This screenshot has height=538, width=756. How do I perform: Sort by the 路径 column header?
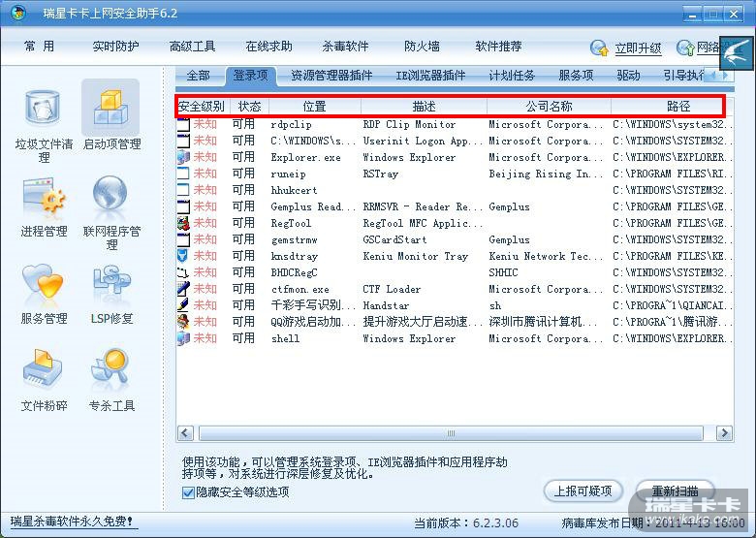click(672, 106)
